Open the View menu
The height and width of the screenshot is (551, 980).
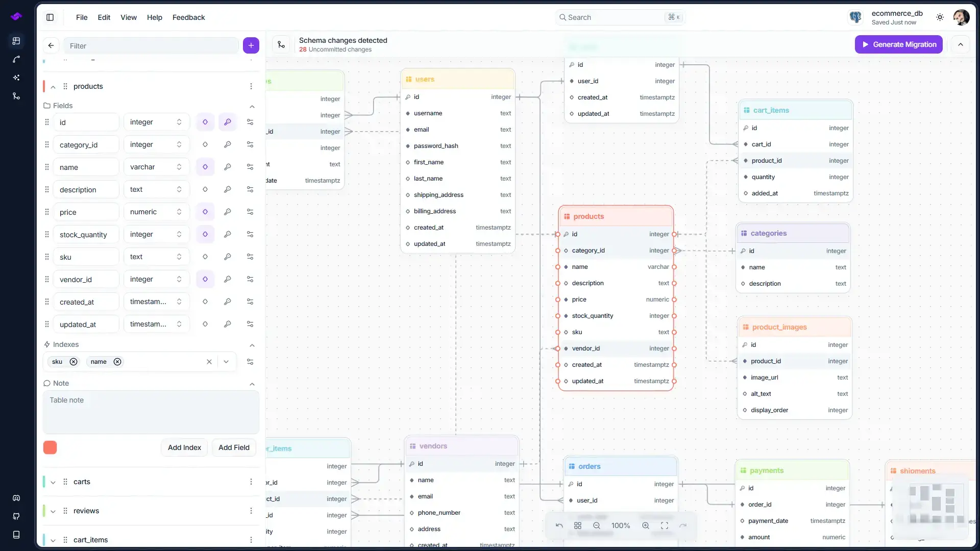(129, 17)
